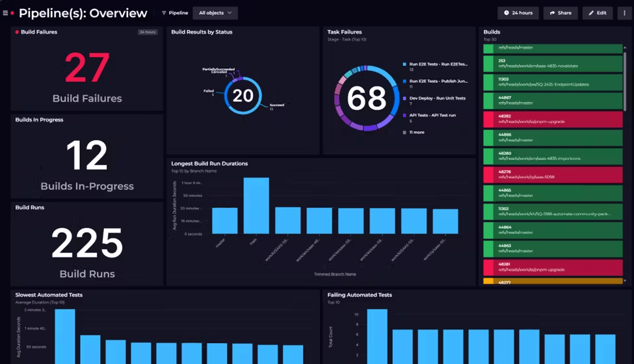634x364 pixels.
Task: Click the clock icon in the 24 hours button
Action: [506, 13]
